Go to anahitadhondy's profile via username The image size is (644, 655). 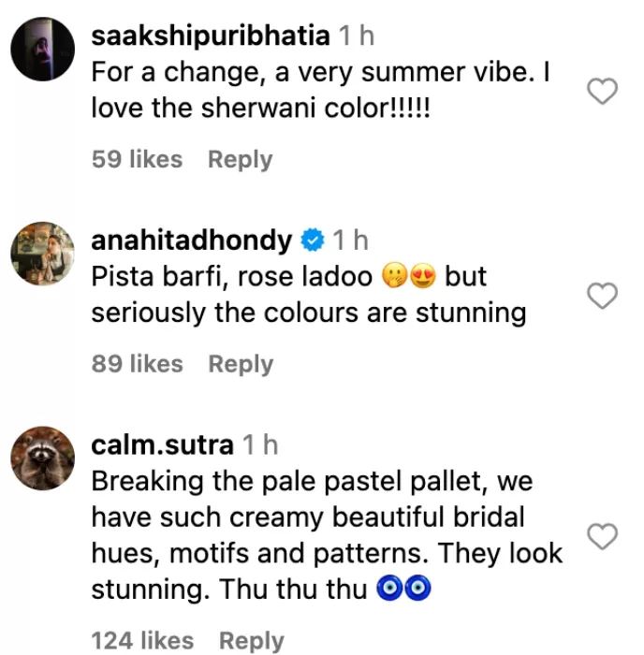click(191, 241)
